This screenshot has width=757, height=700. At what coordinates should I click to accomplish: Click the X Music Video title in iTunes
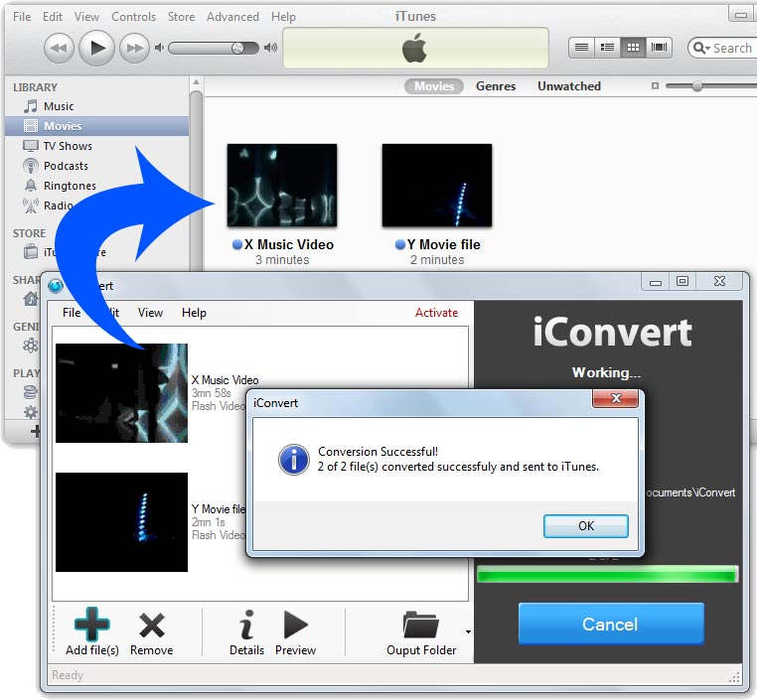pos(289,244)
